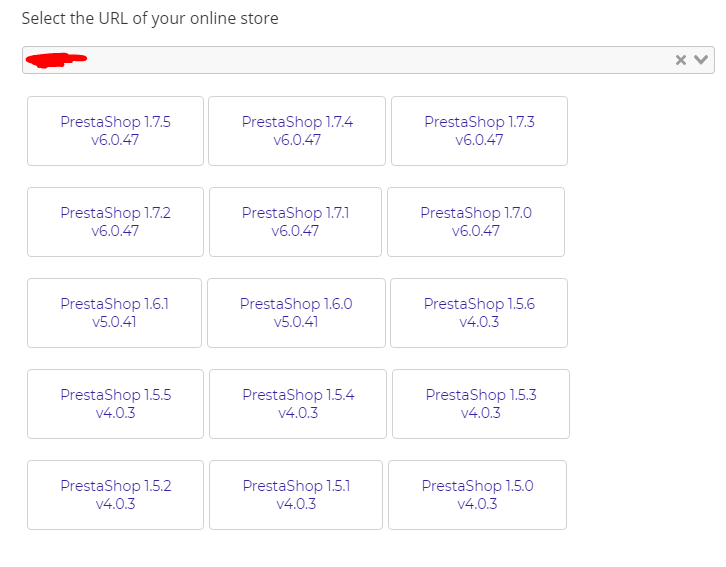Click PrestaShop 1.5.4 version button

point(298,404)
